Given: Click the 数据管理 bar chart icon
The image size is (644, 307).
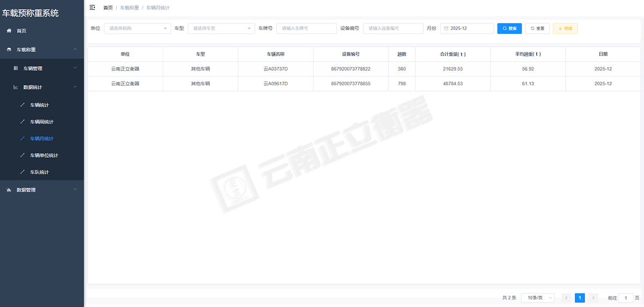Looking at the screenshot, I should tap(9, 190).
